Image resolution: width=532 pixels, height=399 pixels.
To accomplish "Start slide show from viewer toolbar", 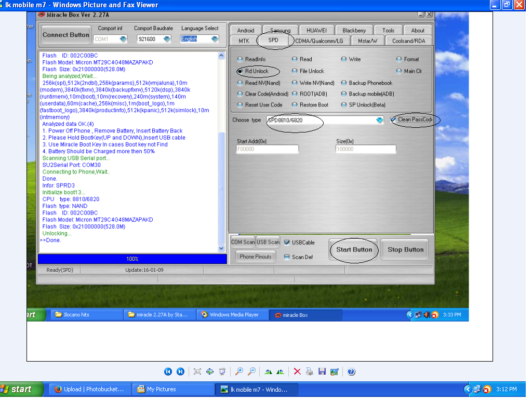I will (x=222, y=371).
